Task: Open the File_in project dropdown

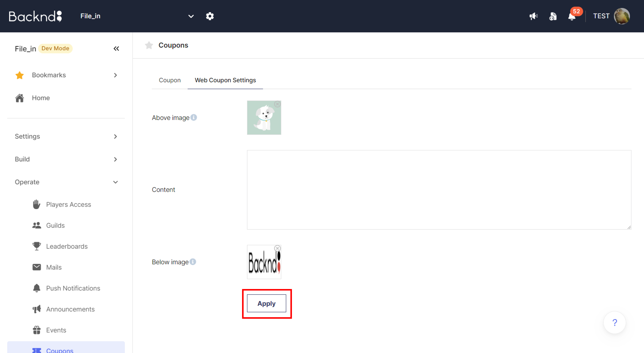Action: 137,16
